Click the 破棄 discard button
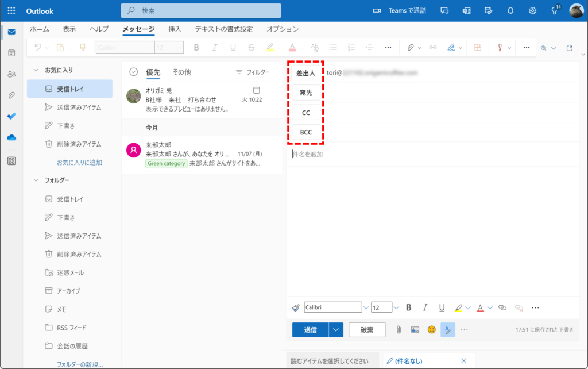 [367, 330]
